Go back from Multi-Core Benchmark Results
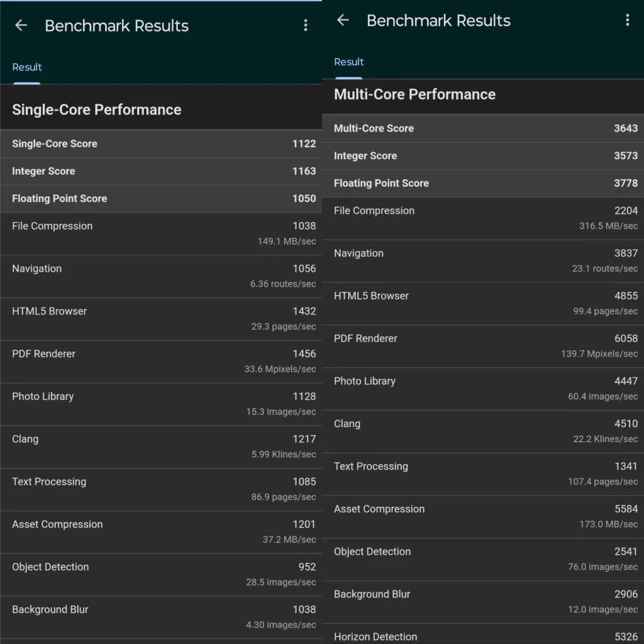The width and height of the screenshot is (644, 644). (343, 20)
